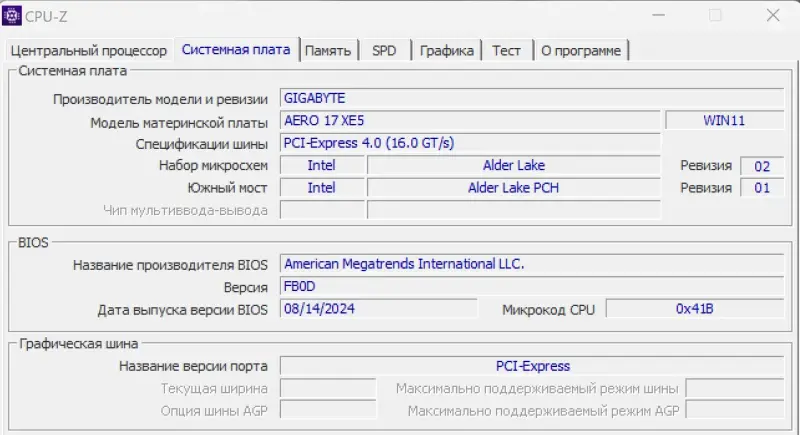Click the PCI-Express 4.0 bus specification value
This screenshot has width=800, height=435.
click(x=470, y=143)
